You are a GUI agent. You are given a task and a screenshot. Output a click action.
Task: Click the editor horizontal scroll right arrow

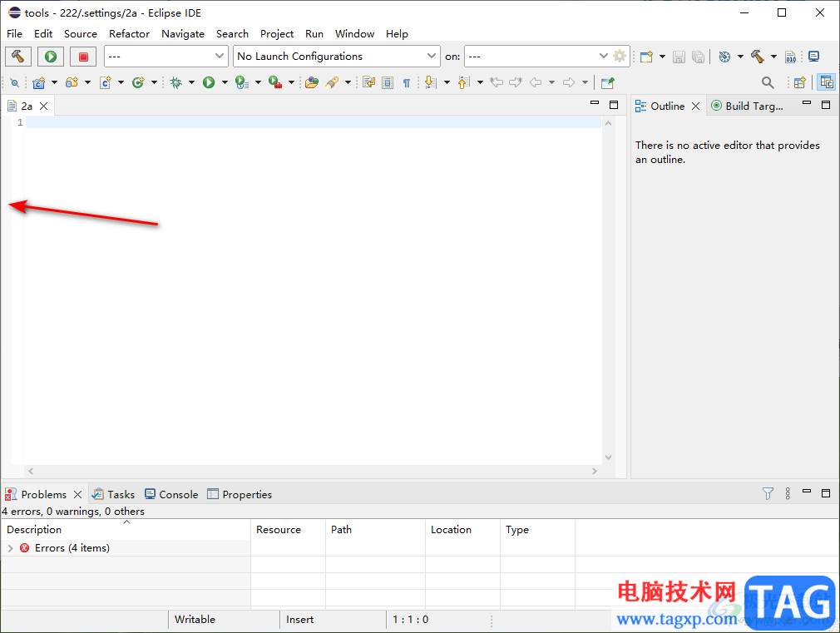(594, 471)
